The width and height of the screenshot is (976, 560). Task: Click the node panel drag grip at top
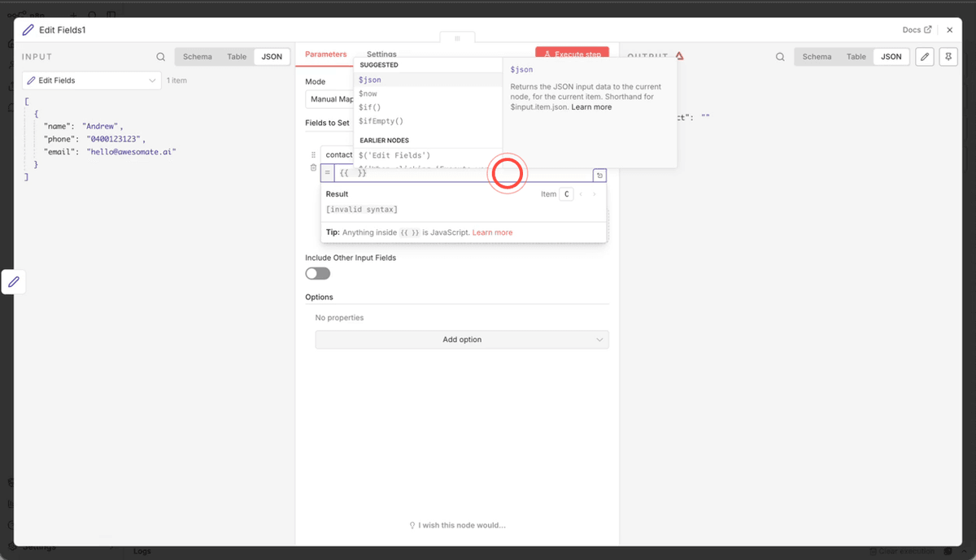pos(457,38)
